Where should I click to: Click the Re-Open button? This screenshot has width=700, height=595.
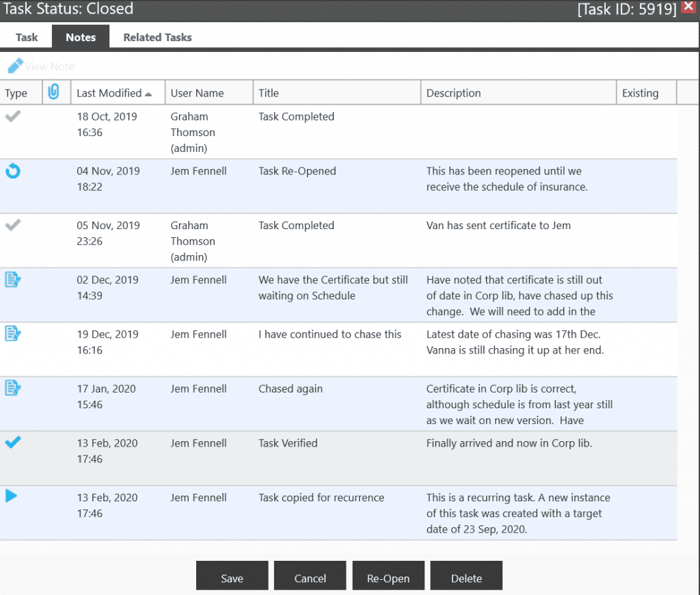point(388,575)
